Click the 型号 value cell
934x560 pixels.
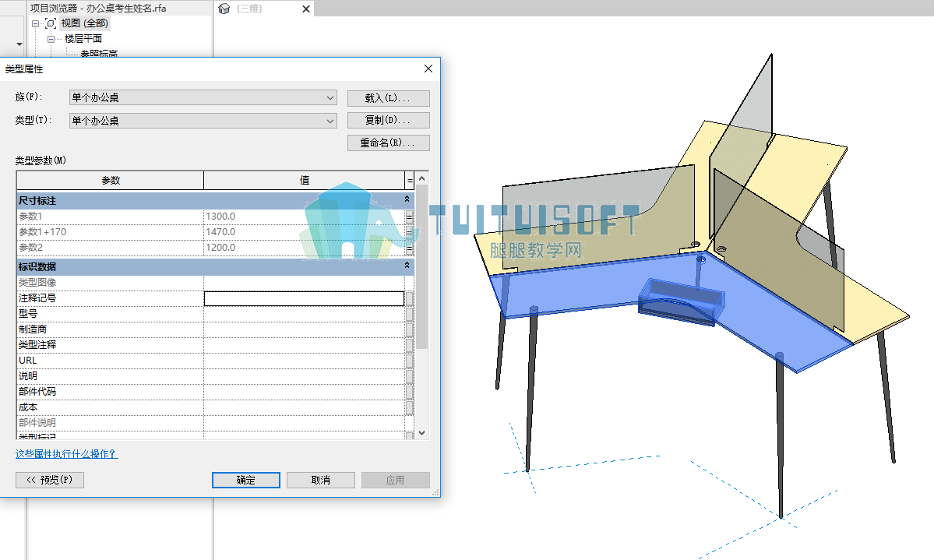pyautogui.click(x=305, y=314)
